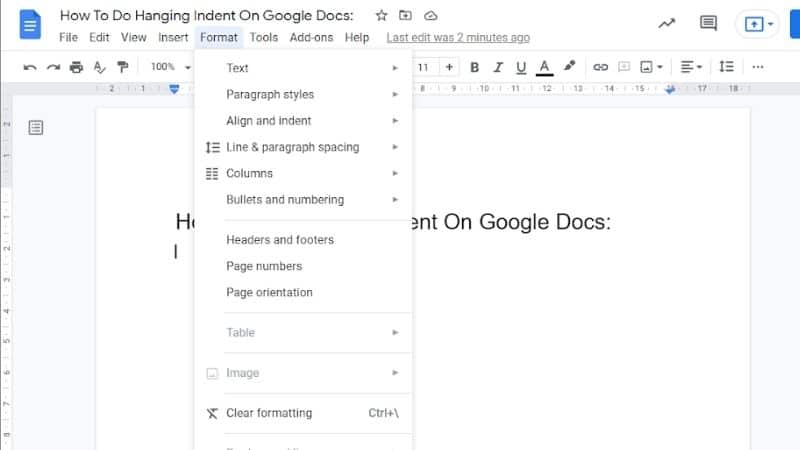This screenshot has height=450, width=800.
Task: Click the document title field
Action: 207,15
